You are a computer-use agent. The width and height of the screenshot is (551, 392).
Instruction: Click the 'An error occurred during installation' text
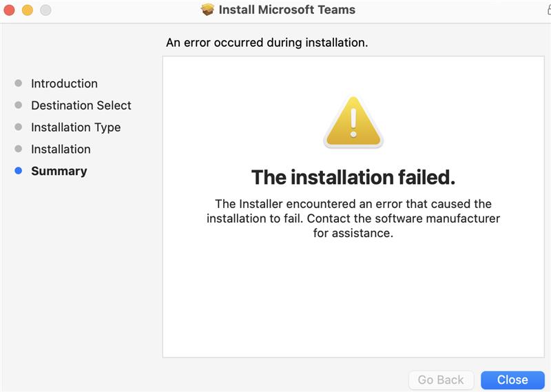coord(267,43)
